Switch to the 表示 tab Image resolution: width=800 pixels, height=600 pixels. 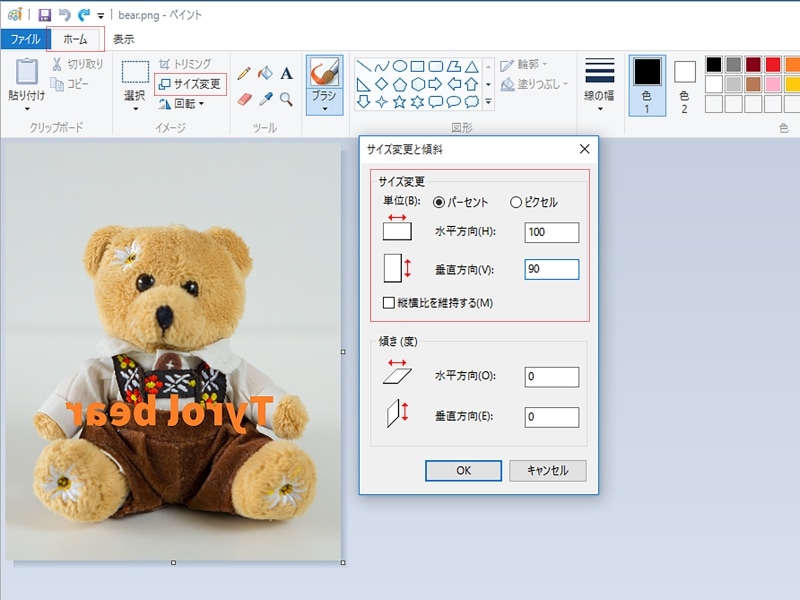[x=123, y=40]
